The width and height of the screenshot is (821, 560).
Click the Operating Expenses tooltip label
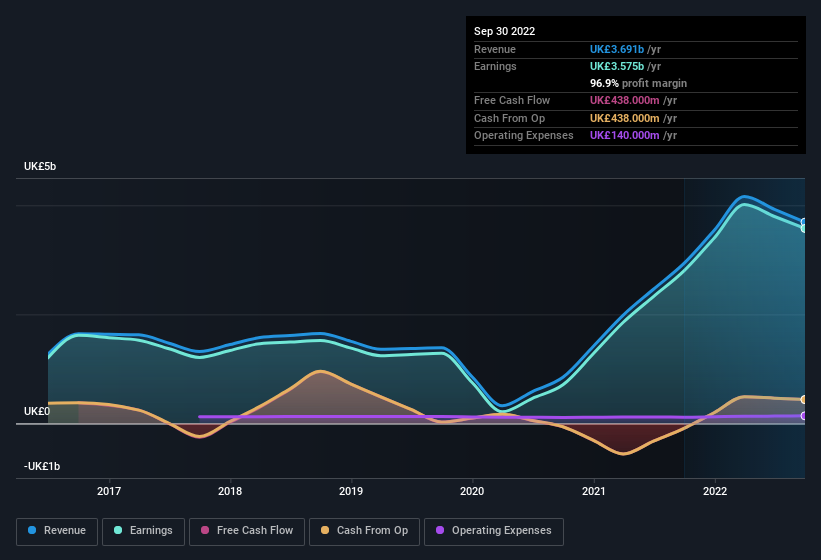pos(524,136)
